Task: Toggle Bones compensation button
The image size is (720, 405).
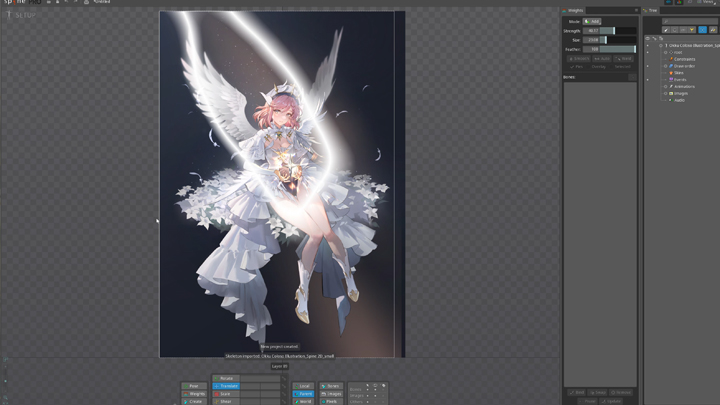Action: point(331,386)
